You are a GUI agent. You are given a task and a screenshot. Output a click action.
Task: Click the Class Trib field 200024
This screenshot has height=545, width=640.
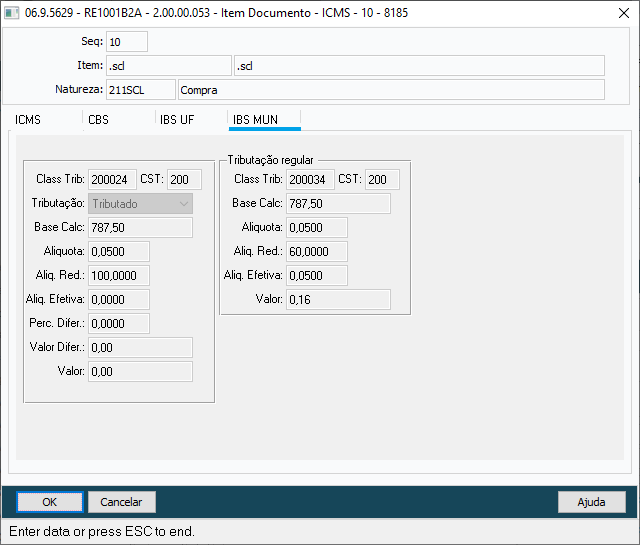[x=112, y=180]
